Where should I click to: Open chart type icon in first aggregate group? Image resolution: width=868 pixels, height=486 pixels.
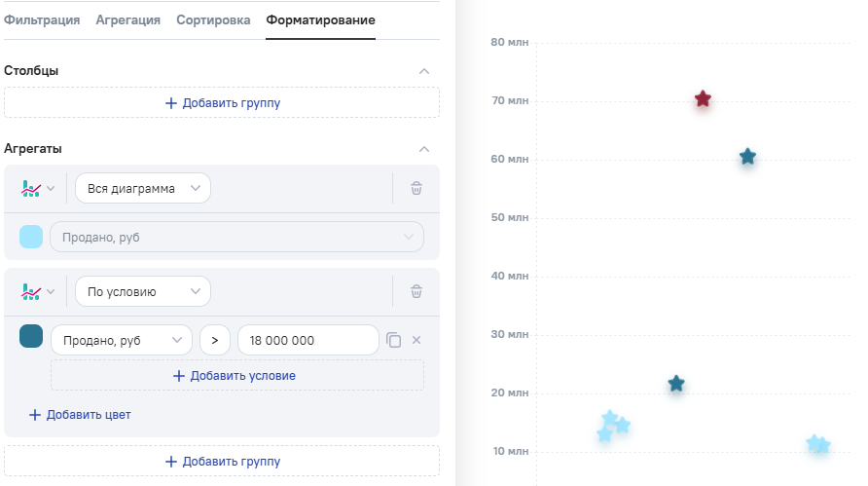pyautogui.click(x=37, y=189)
